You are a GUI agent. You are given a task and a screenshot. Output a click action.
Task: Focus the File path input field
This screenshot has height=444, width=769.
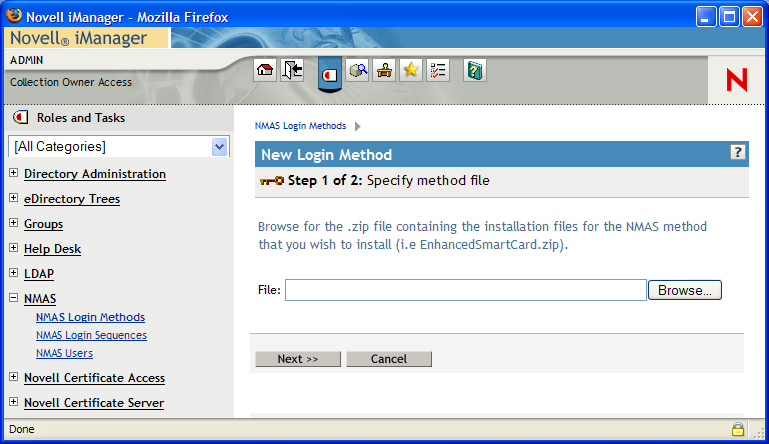click(465, 290)
